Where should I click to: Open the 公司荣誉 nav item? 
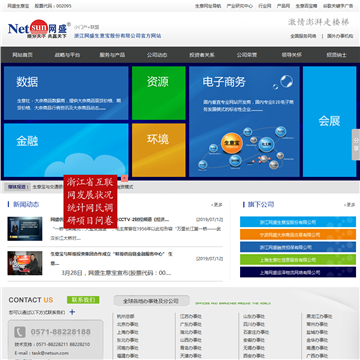click(247, 55)
